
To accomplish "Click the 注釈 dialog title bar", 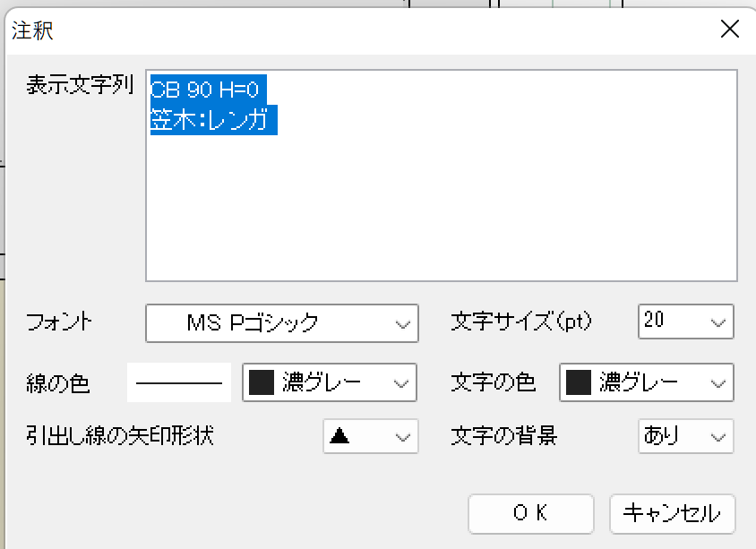I will tap(358, 30).
